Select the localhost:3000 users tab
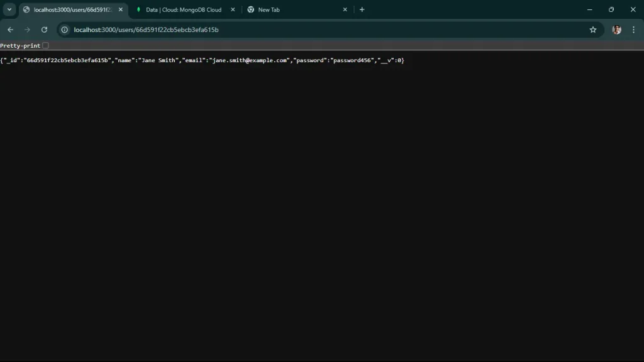 point(69,9)
